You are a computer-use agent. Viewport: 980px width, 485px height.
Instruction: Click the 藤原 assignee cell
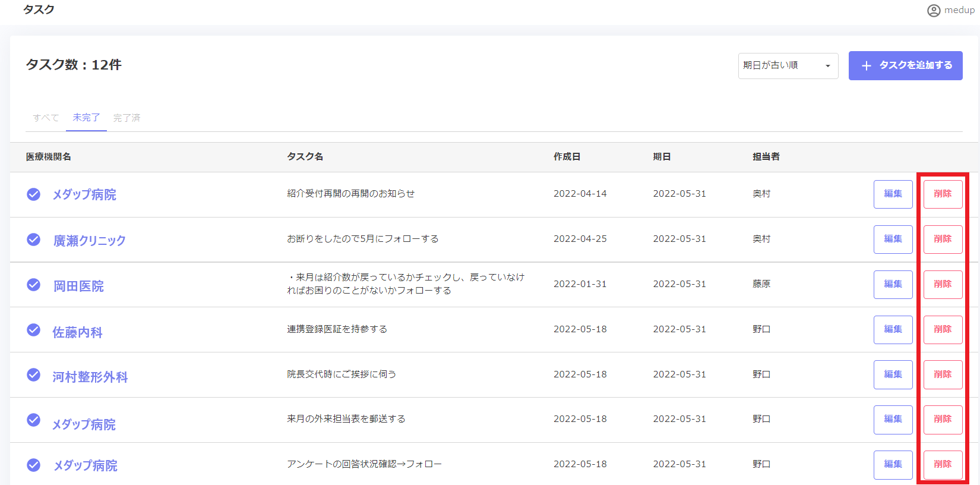click(761, 284)
